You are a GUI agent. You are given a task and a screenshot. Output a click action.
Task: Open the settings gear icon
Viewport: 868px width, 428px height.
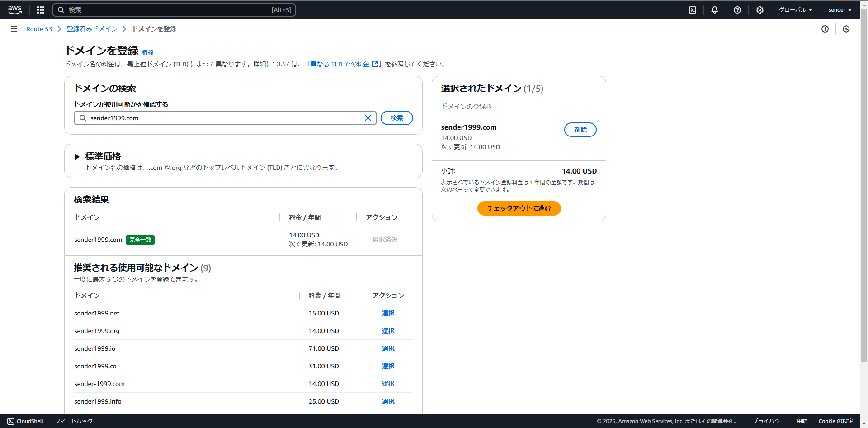click(759, 9)
